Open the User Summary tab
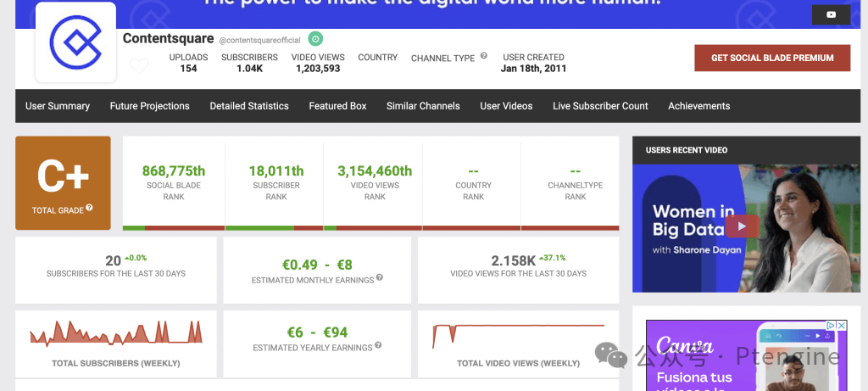The image size is (868, 391). point(58,106)
